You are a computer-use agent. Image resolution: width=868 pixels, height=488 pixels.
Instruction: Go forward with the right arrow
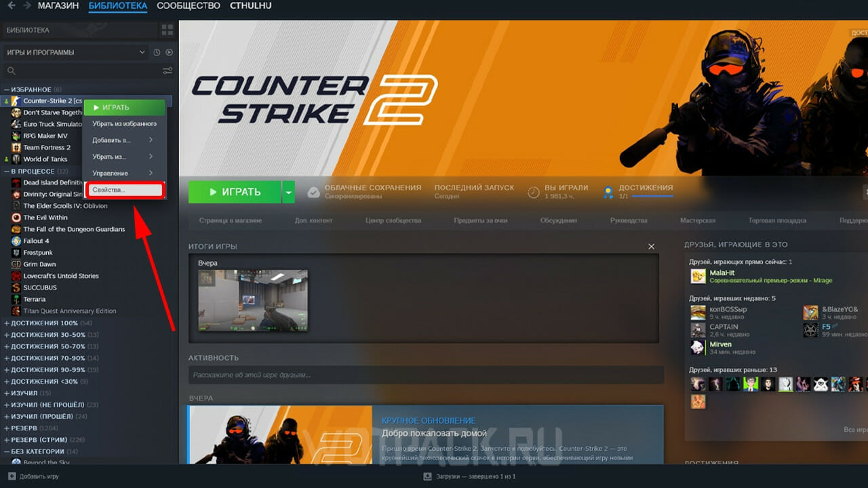click(26, 5)
